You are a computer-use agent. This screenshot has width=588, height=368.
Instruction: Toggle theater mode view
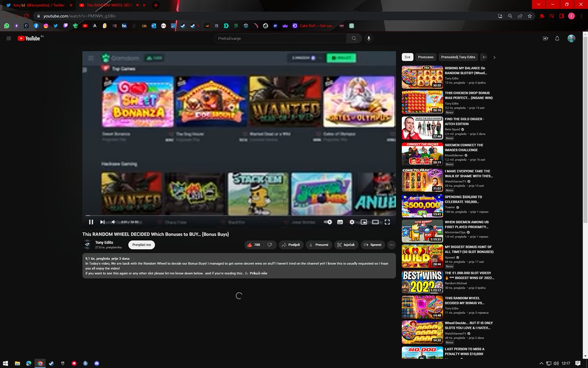coord(375,222)
